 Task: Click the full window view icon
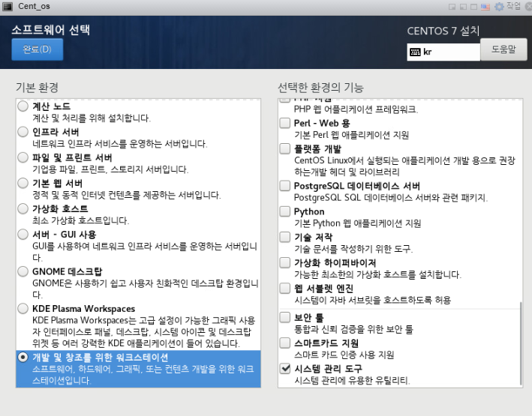[474, 7]
